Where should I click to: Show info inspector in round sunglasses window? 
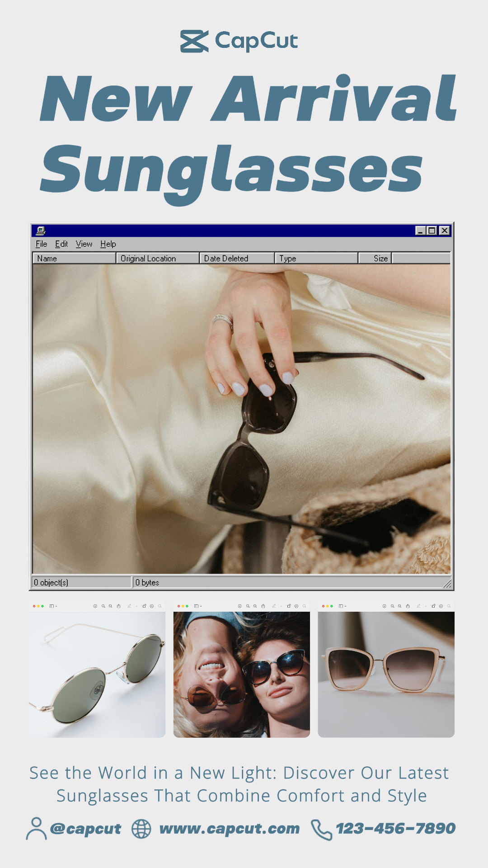coord(95,606)
